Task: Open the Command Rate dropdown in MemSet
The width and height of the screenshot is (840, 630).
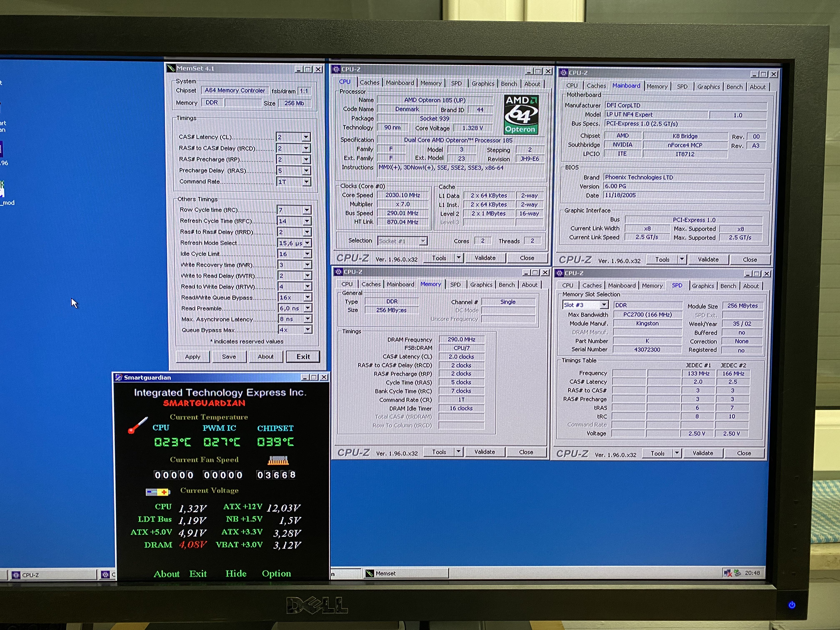Action: tap(306, 182)
